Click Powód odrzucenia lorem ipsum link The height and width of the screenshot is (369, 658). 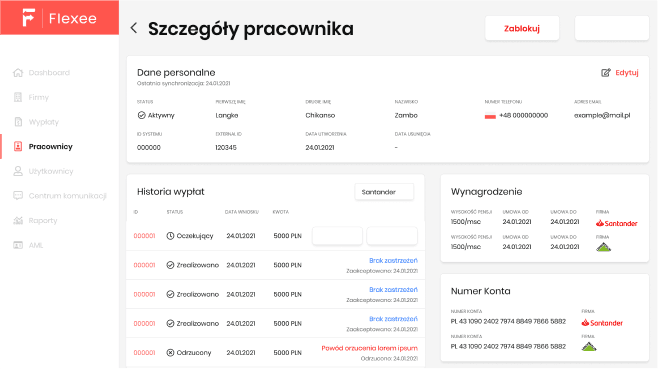tap(369, 348)
